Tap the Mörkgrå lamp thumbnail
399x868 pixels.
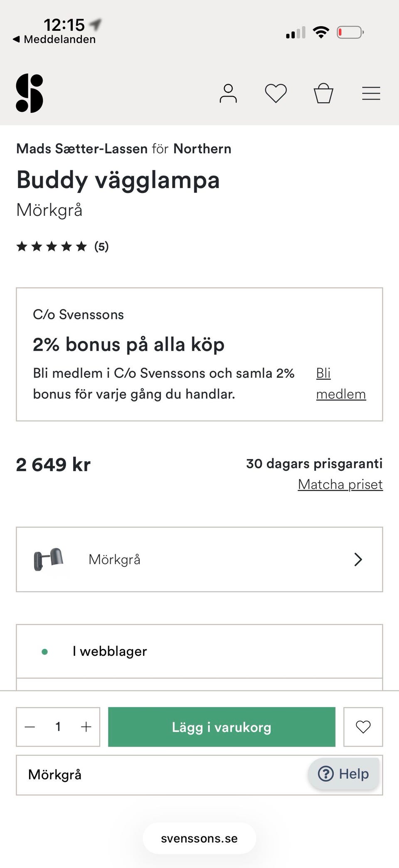(49, 559)
